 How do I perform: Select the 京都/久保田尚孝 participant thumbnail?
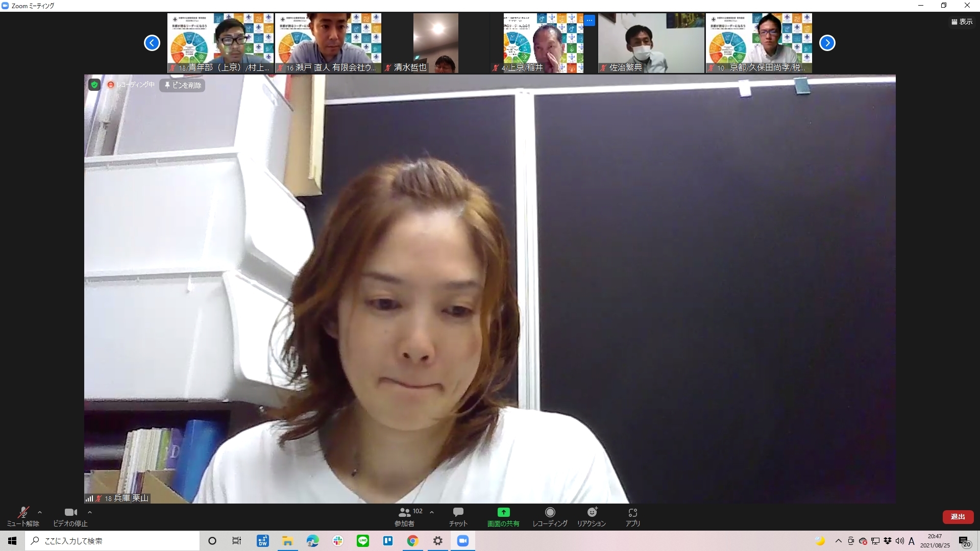tap(759, 43)
